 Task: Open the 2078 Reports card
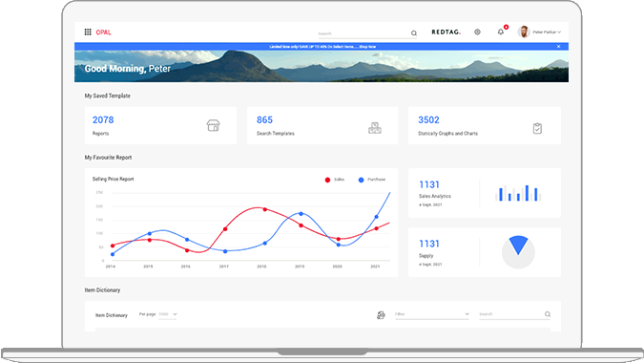pos(160,125)
